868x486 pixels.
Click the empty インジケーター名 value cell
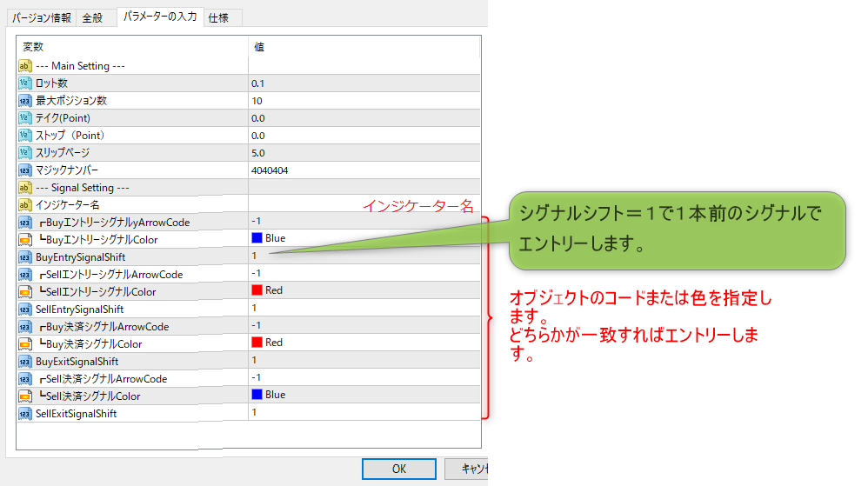pyautogui.click(x=364, y=205)
